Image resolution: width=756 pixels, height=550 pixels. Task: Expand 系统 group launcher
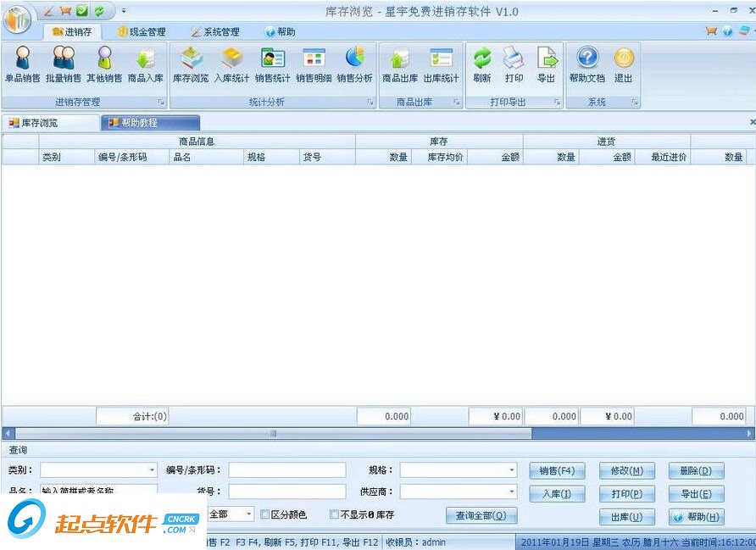(635, 103)
